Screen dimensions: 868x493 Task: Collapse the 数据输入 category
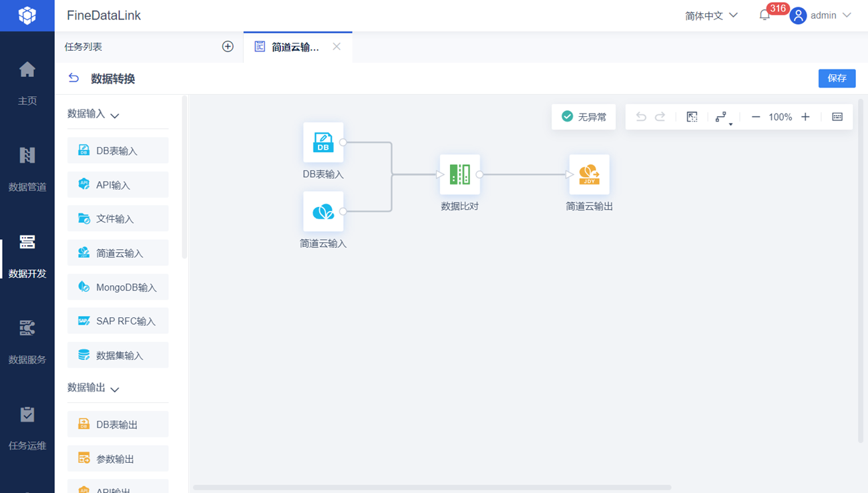(115, 115)
